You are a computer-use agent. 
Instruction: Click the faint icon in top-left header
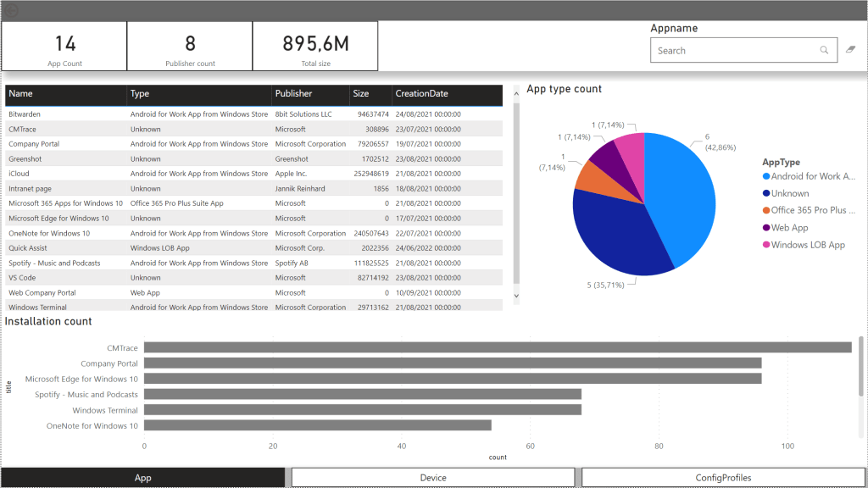tap(10, 10)
